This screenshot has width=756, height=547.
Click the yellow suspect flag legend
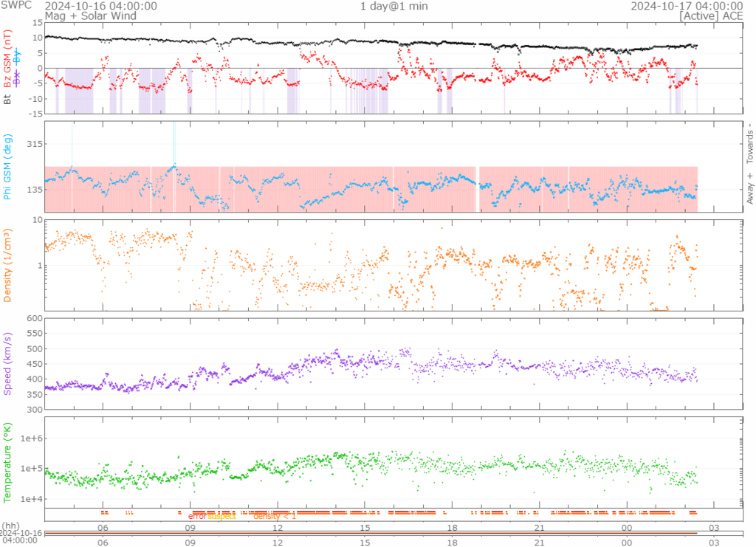pos(221,516)
